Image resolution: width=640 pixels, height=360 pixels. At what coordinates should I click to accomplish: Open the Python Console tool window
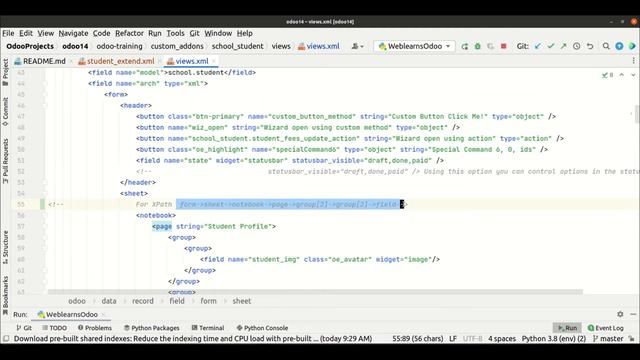click(x=262, y=328)
